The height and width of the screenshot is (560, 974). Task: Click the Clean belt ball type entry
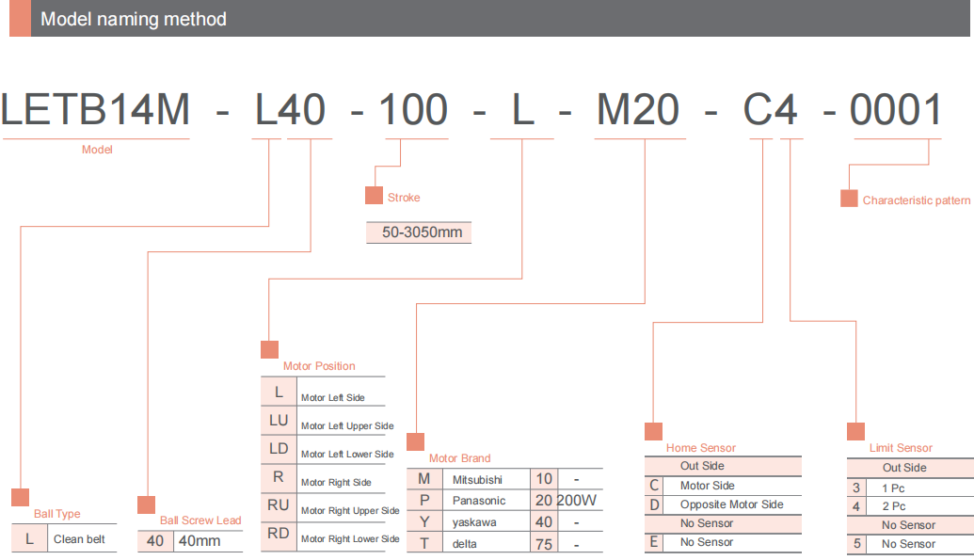click(x=79, y=540)
